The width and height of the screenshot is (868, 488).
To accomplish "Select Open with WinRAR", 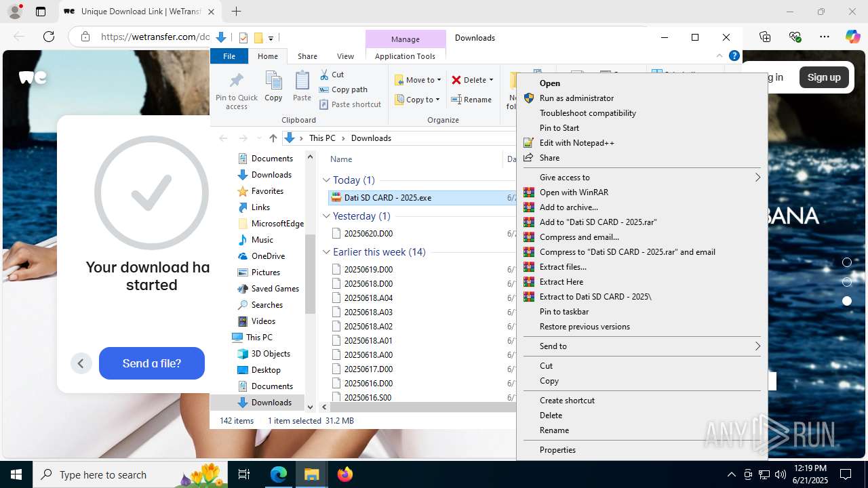I will [641, 192].
